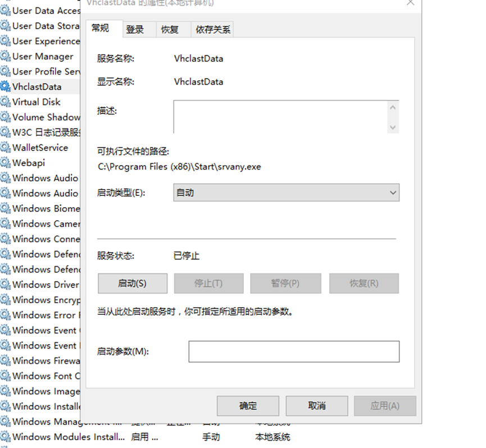
Task: Click the Windows Image service gear icon
Action: (5, 391)
